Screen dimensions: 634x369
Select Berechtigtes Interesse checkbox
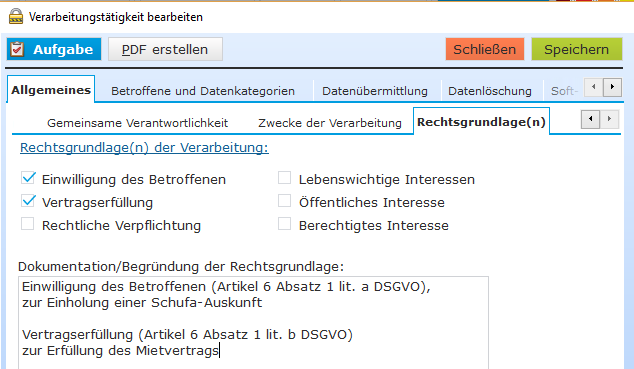coord(284,224)
